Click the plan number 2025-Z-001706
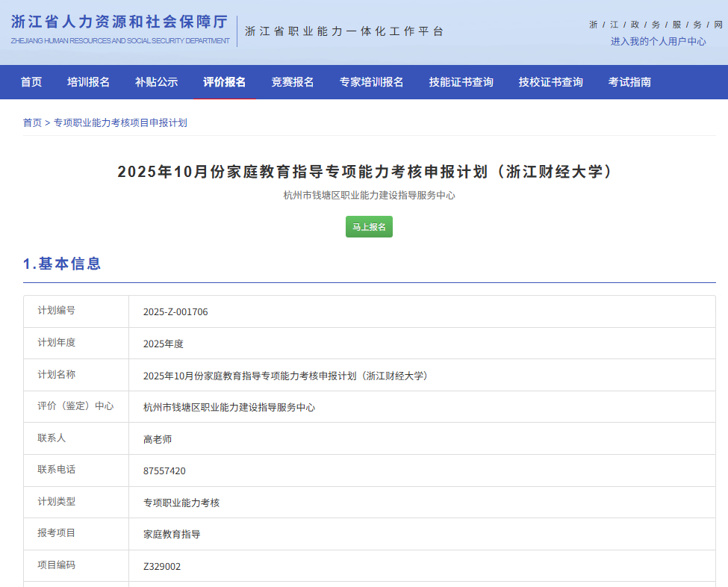The image size is (728, 587). pyautogui.click(x=175, y=312)
